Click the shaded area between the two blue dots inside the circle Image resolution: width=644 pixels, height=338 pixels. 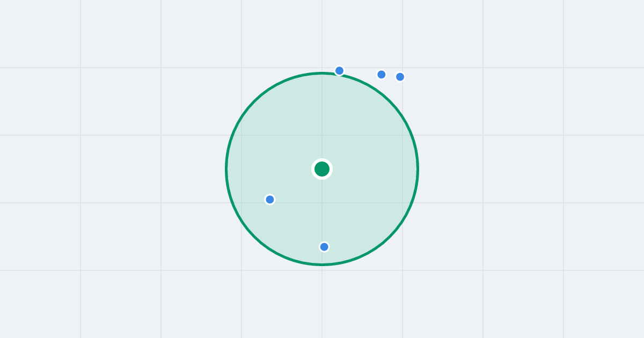[297, 223]
